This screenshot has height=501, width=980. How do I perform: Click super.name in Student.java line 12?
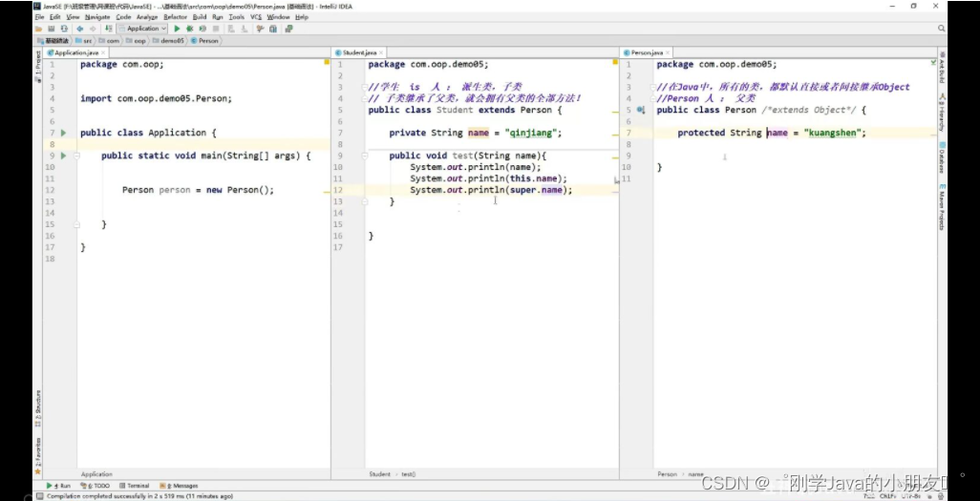(536, 190)
